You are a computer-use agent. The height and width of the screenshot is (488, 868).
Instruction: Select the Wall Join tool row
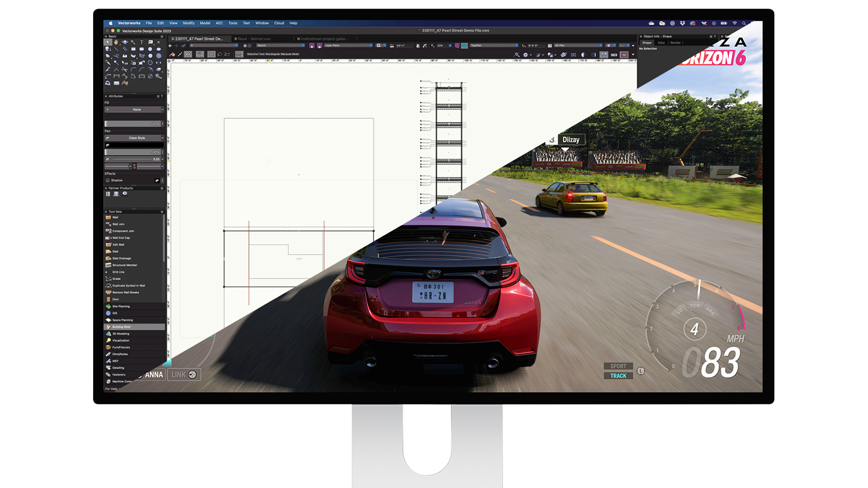tap(133, 224)
